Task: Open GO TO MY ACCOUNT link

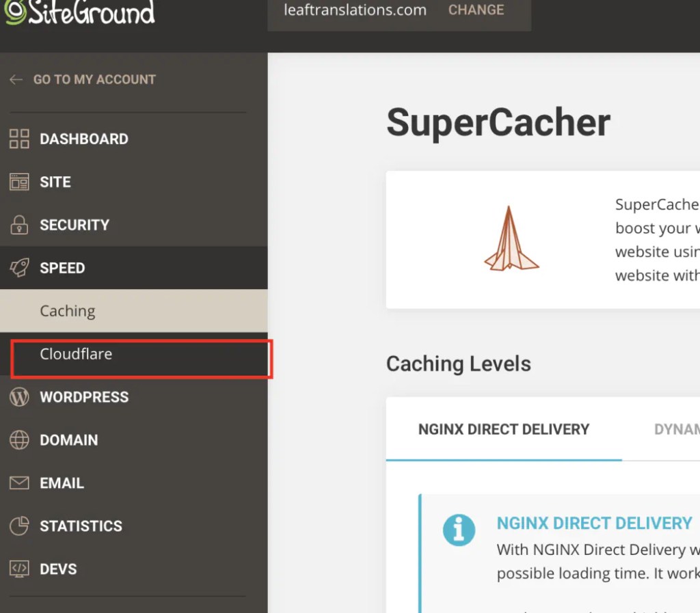Action: coord(94,79)
